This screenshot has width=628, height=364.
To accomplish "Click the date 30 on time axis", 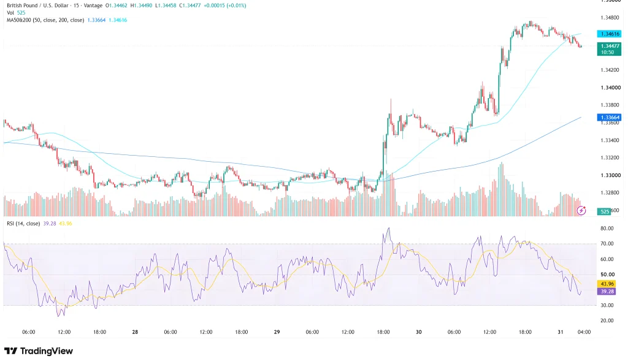I will (418, 332).
